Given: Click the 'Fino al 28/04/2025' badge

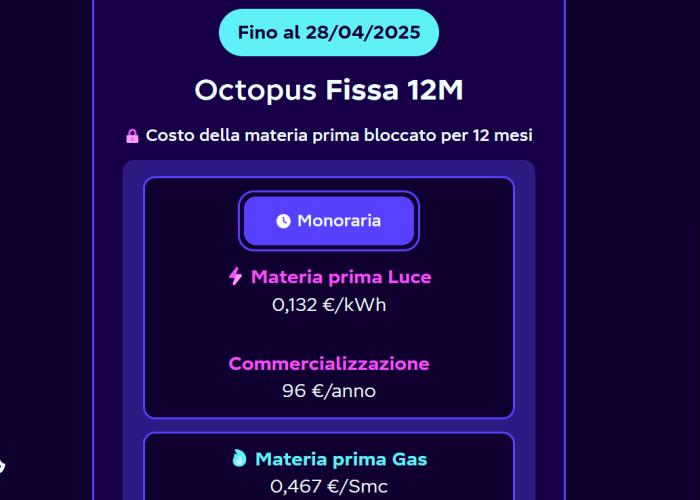Looking at the screenshot, I should tap(329, 32).
